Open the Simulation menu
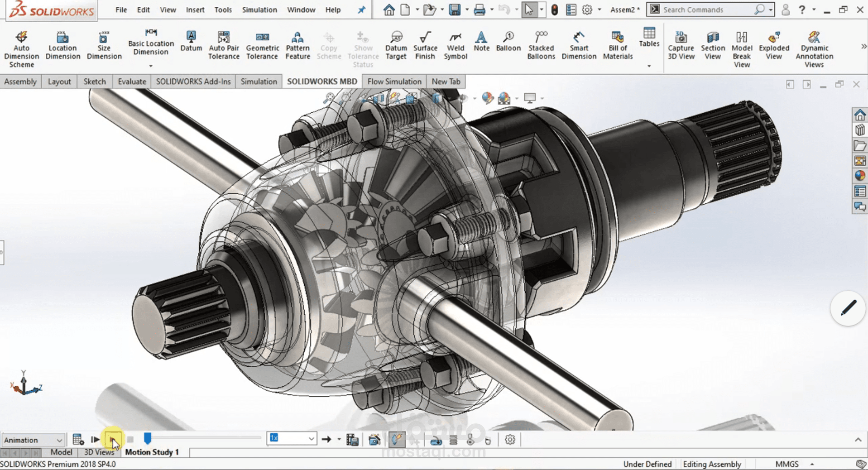868x470 pixels. (259, 10)
